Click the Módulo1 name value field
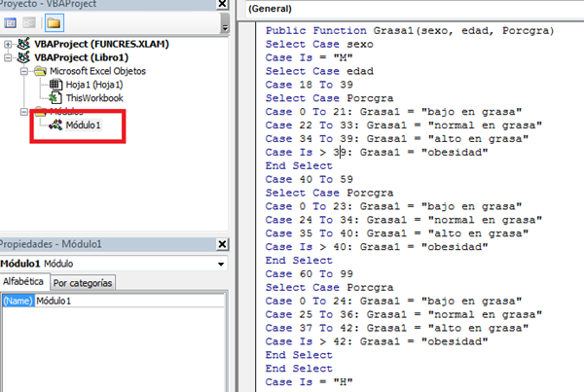 pos(130,301)
